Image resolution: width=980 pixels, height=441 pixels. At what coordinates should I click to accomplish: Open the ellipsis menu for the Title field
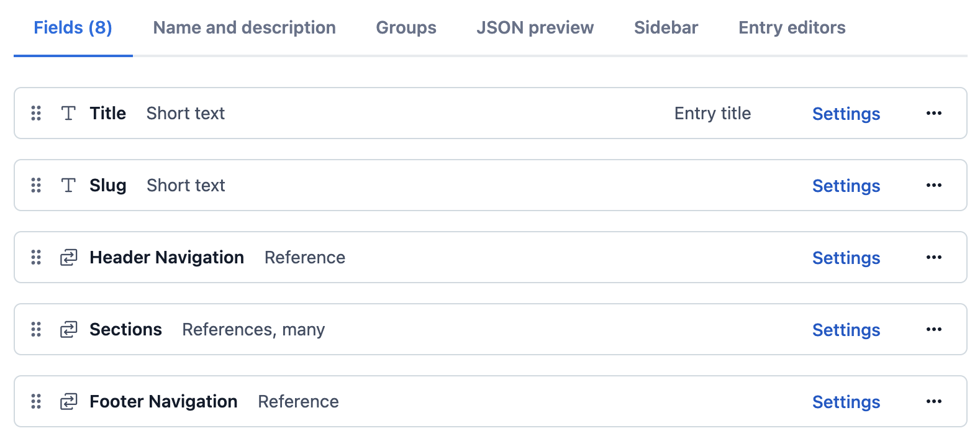[934, 113]
